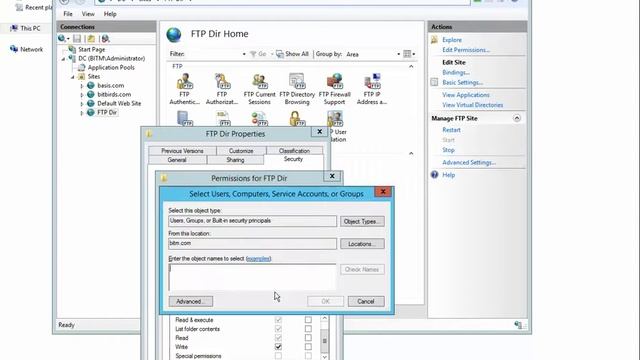Click the Restart link in Actions
Screen dimensions: 640x360
point(451,130)
